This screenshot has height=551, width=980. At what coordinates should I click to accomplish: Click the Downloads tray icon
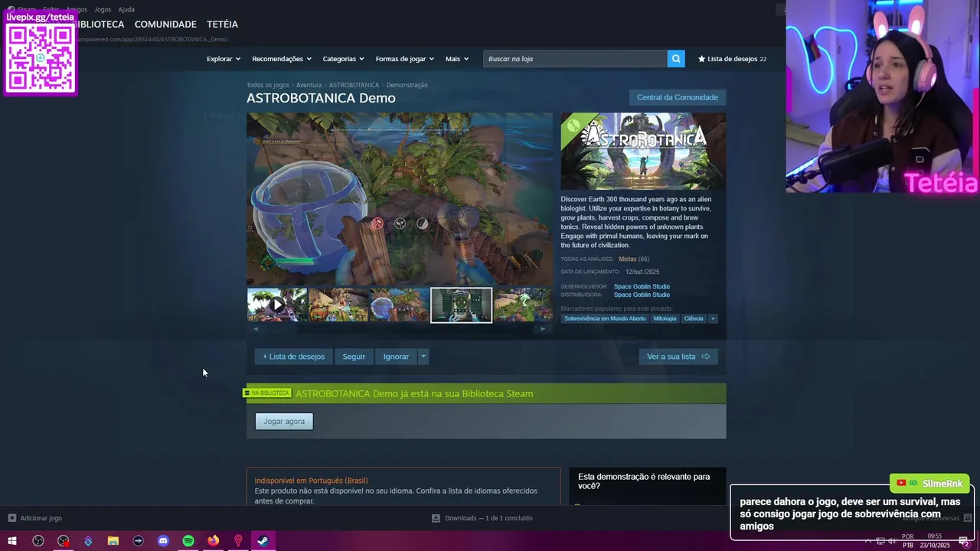point(436,518)
